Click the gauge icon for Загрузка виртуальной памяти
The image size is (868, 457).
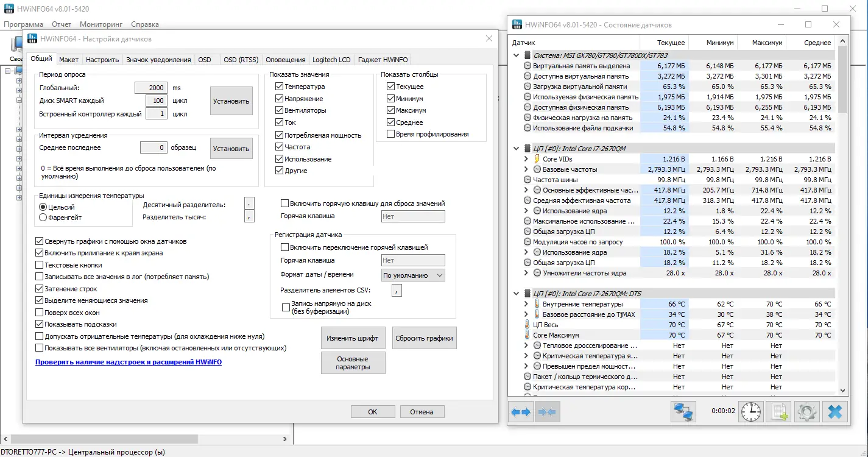528,87
